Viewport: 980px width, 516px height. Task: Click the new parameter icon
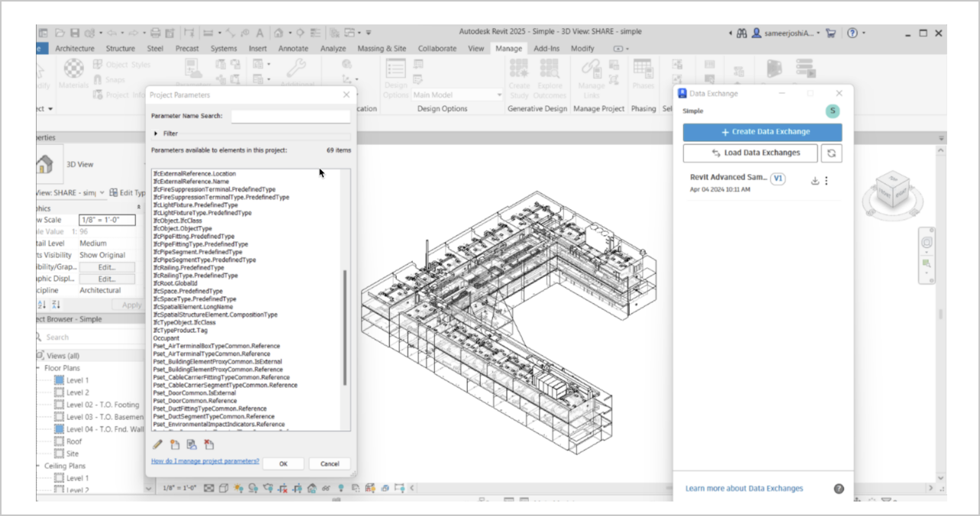click(x=175, y=444)
